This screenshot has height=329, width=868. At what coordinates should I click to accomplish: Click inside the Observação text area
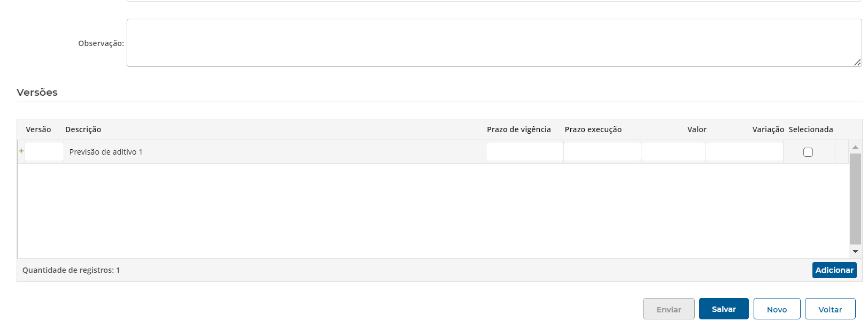click(494, 43)
